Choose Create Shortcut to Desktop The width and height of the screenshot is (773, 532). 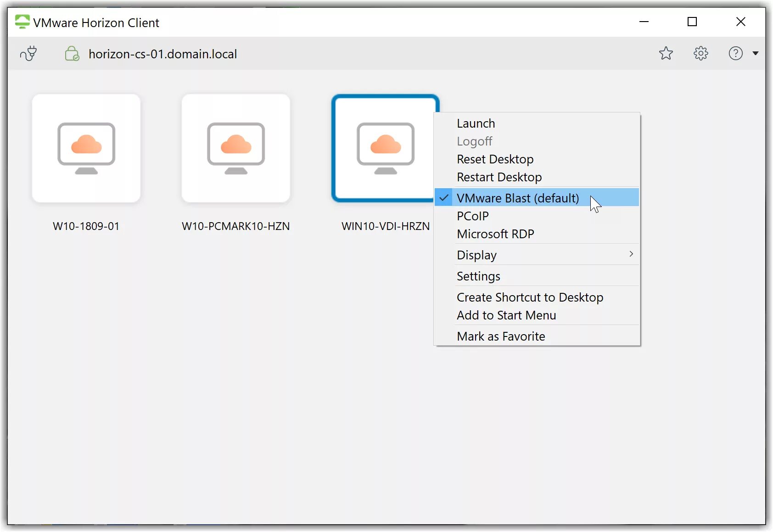[x=537, y=297]
